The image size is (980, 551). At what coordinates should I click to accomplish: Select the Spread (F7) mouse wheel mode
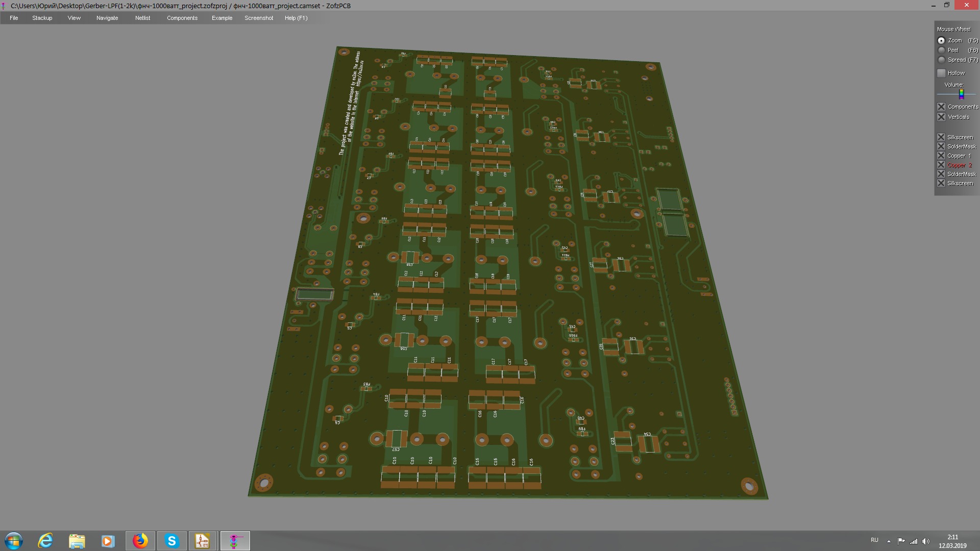942,60
